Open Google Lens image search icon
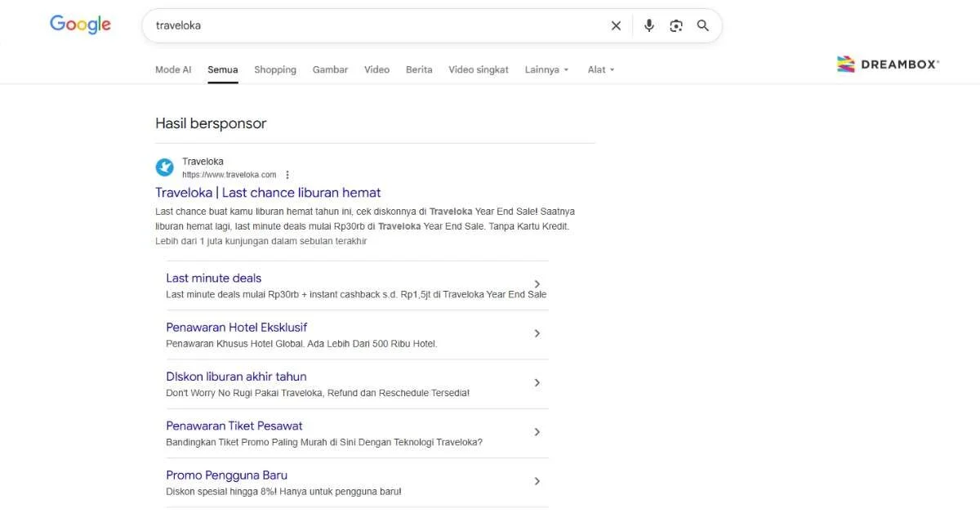Screen dimensions: 980x513 (x=676, y=25)
